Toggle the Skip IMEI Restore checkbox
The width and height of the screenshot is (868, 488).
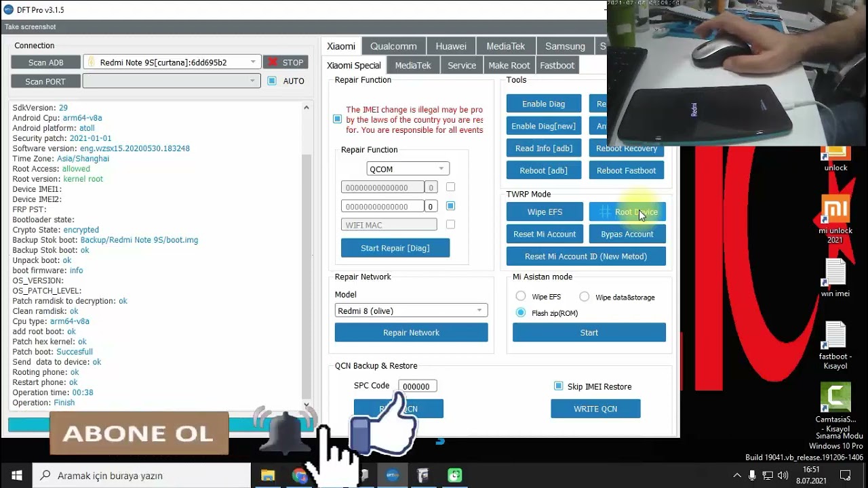click(x=558, y=386)
